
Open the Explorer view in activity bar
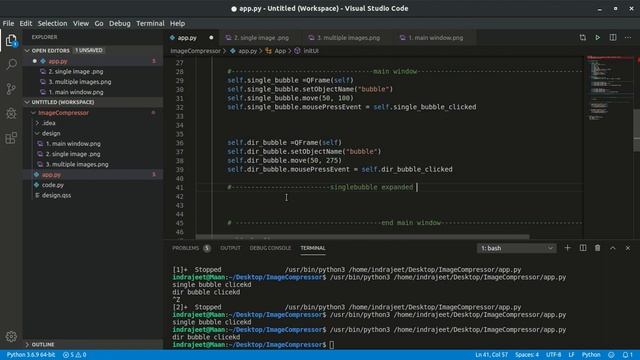pos(11,40)
